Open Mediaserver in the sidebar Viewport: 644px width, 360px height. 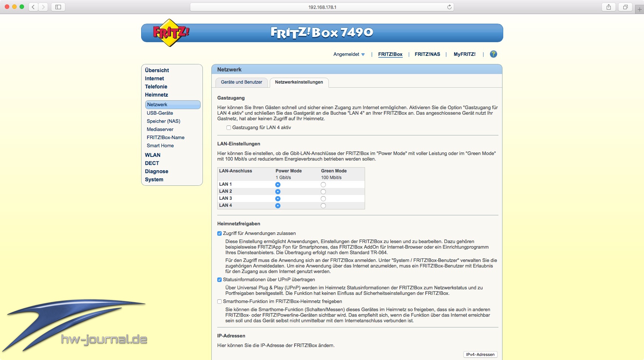click(x=160, y=129)
